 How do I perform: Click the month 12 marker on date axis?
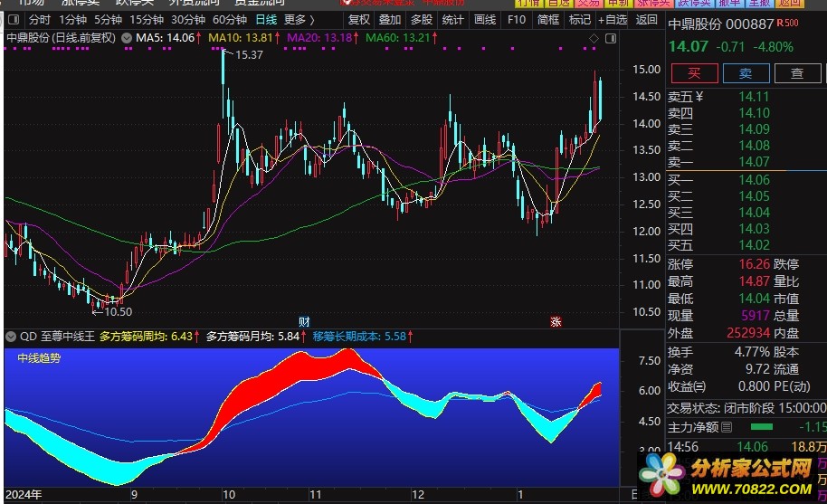tap(418, 495)
